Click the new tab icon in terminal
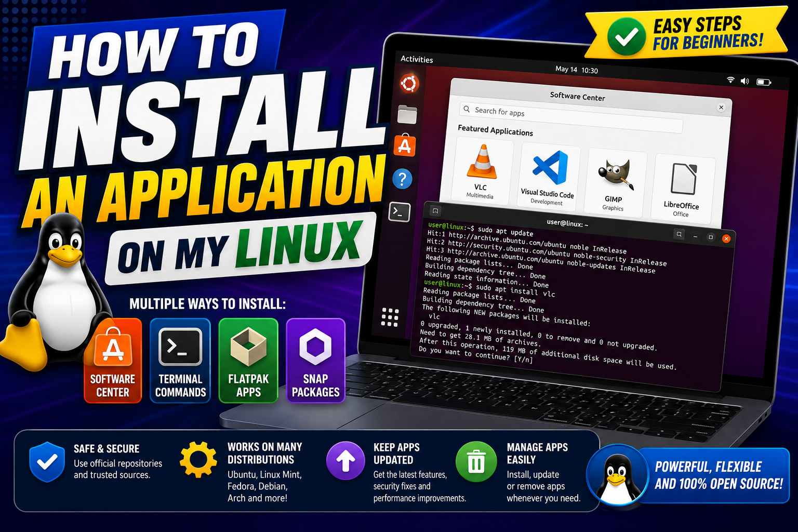The image size is (798, 532). pos(435,210)
